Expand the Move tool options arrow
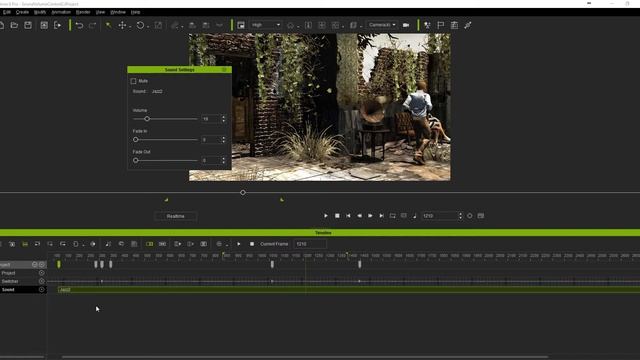The height and width of the screenshot is (360, 640). click(130, 27)
